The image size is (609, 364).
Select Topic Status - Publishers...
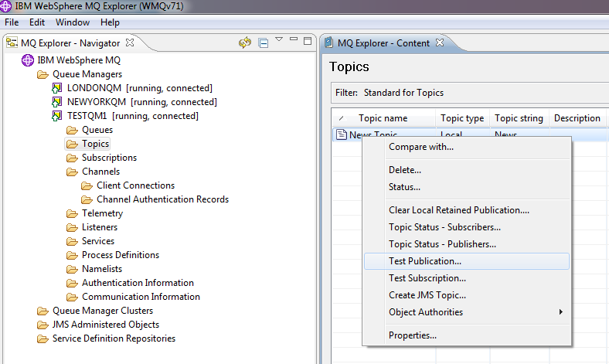click(467, 244)
